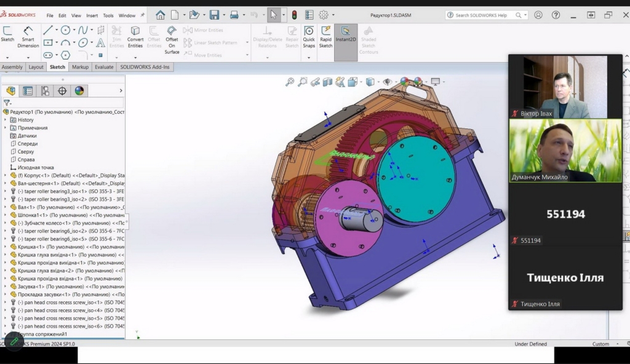The height and width of the screenshot is (364, 630).
Task: Open the Quick Snaps dropdown arrow
Action: [x=309, y=57]
